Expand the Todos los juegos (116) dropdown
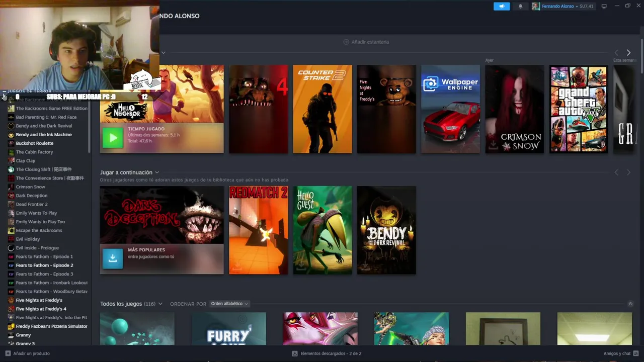644x362 pixels. [x=160, y=304]
